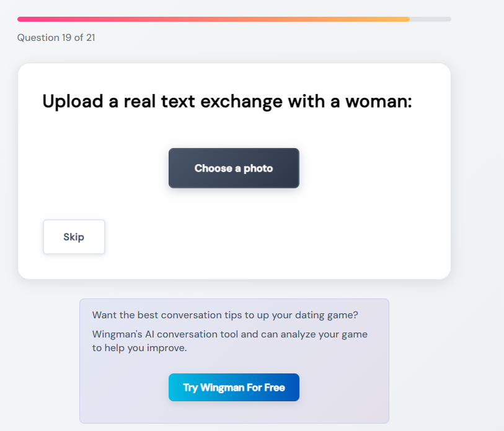This screenshot has height=431, width=504.
Task: Click the page background right of the card
Action: click(x=477, y=186)
